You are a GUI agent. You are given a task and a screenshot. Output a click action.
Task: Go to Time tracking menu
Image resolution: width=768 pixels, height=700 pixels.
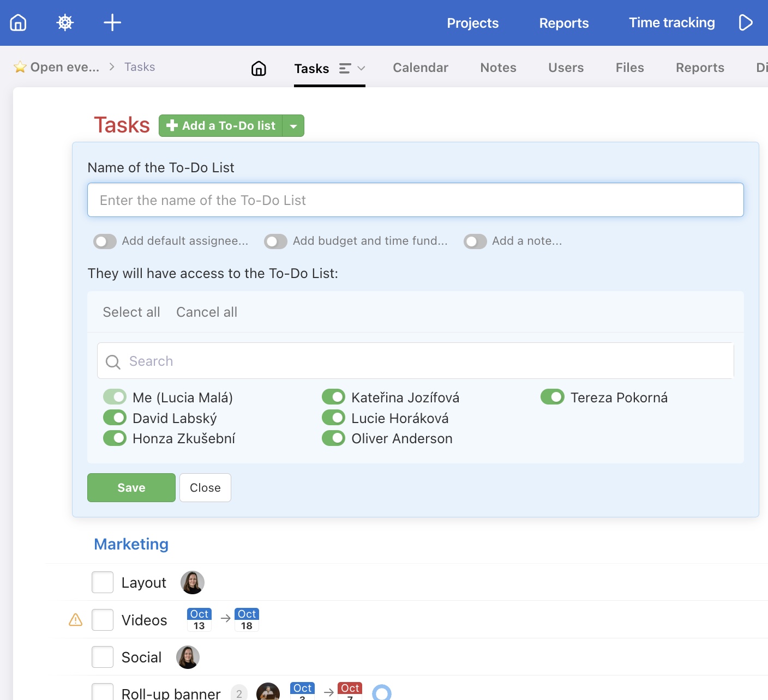click(671, 23)
